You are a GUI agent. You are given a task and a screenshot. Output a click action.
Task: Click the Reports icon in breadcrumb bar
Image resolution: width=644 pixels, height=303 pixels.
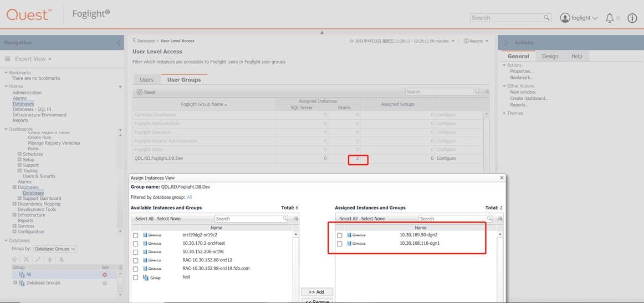466,41
